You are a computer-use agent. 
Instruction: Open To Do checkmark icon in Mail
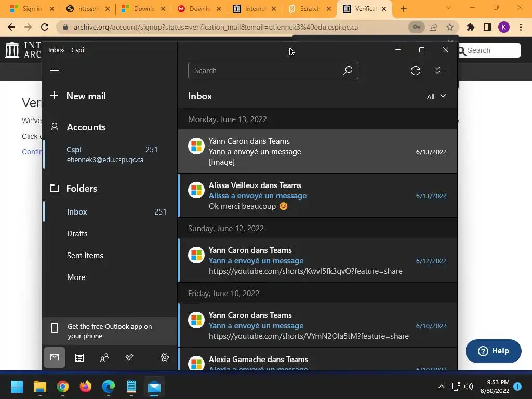pos(129,357)
